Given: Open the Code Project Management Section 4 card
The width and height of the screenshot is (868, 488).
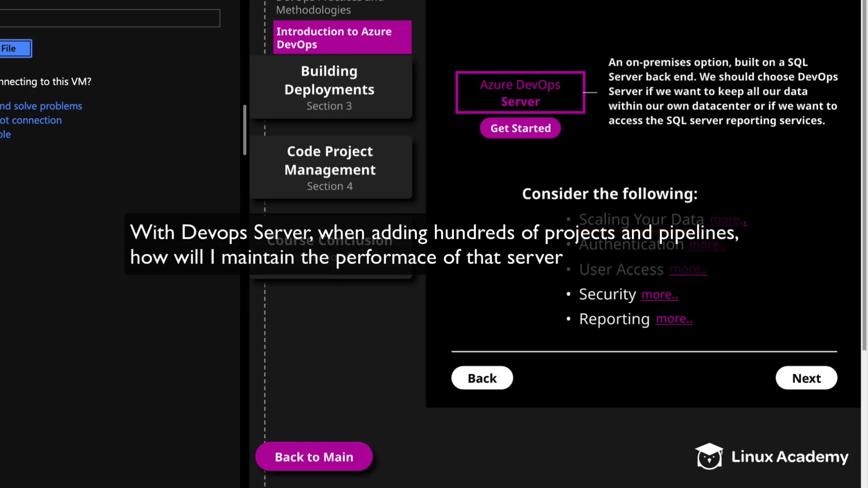Looking at the screenshot, I should click(330, 168).
